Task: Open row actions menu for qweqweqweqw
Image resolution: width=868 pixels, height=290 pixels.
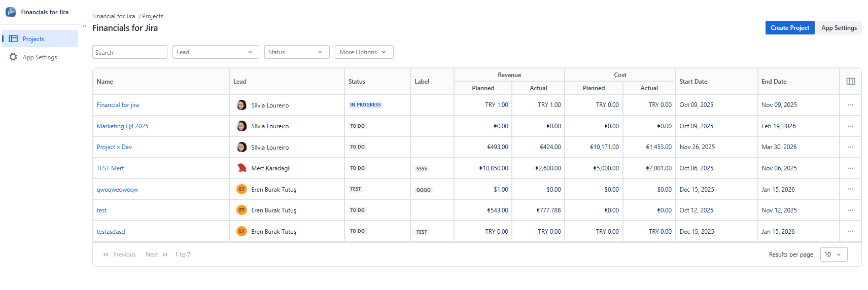Action: point(851,189)
